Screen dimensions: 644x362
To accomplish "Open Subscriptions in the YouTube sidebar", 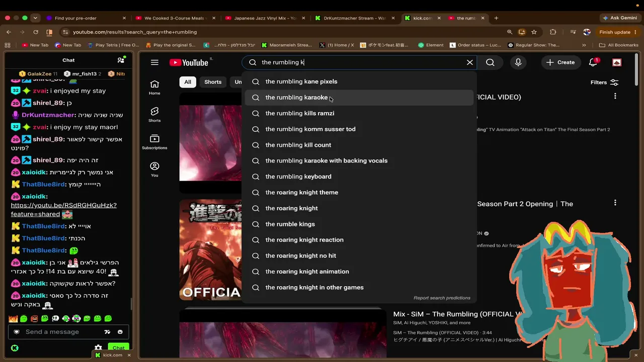I will 154,141.
